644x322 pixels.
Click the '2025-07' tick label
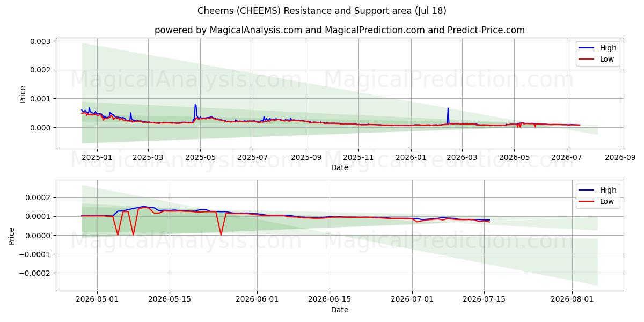[253, 157]
